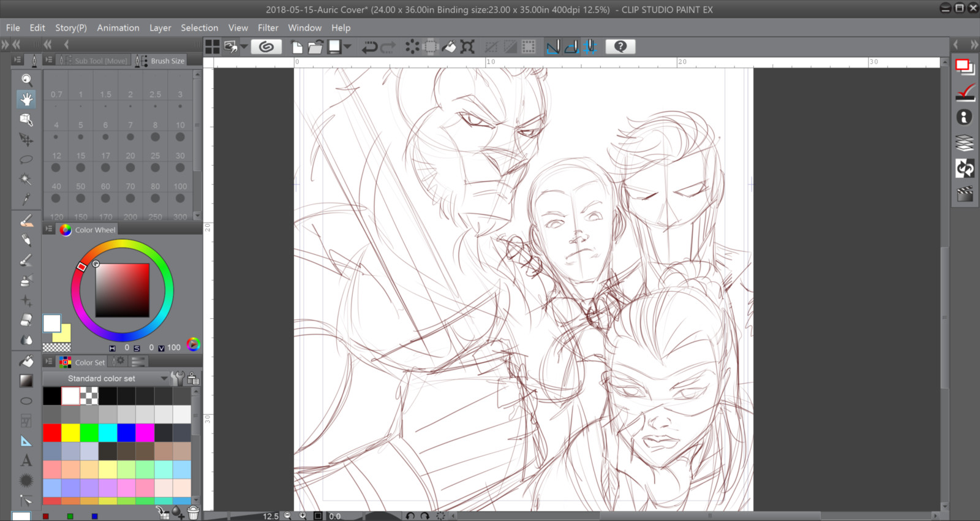This screenshot has height=521, width=980.
Task: Click the Scale/Rotate transform icon
Action: (x=467, y=47)
